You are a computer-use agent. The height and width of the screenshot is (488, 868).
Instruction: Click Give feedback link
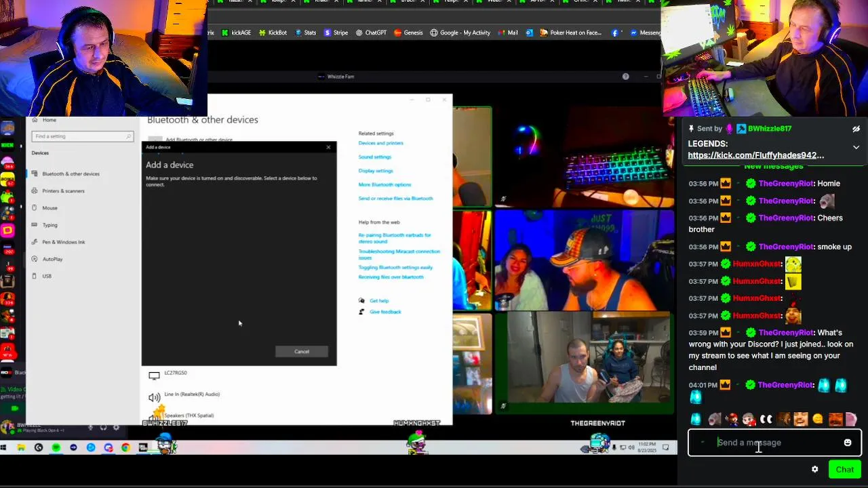[385, 312]
